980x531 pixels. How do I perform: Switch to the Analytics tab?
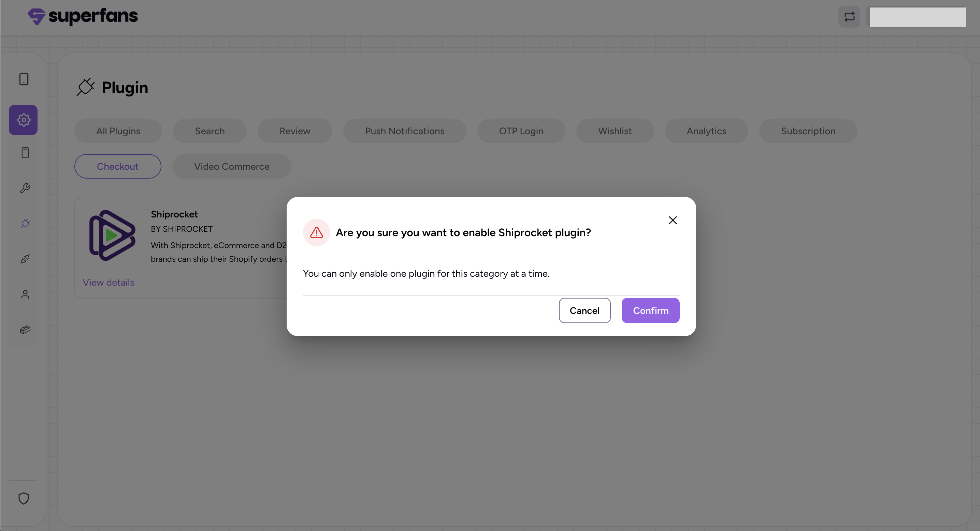click(x=706, y=131)
